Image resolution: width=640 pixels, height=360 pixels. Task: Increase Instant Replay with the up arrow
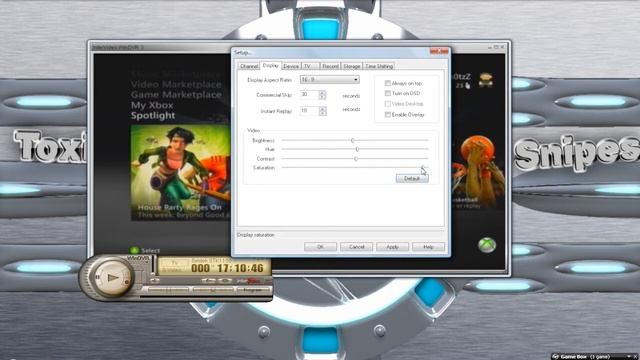tap(322, 108)
